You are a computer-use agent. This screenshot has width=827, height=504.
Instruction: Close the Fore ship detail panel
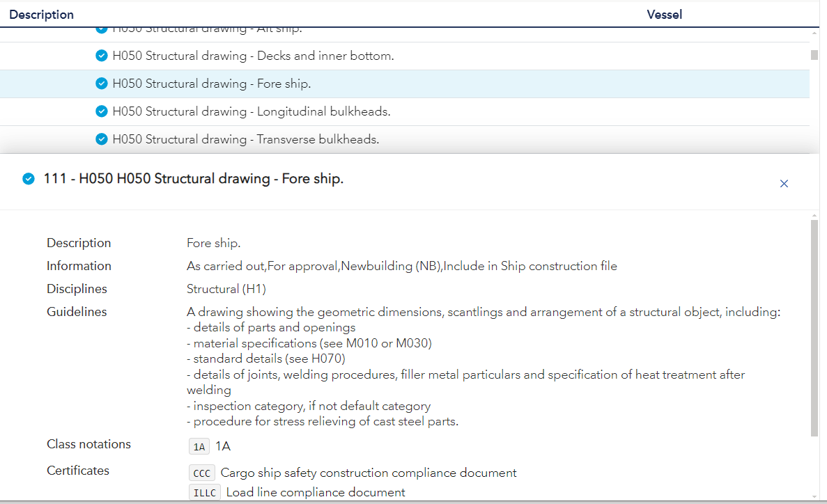tap(784, 183)
